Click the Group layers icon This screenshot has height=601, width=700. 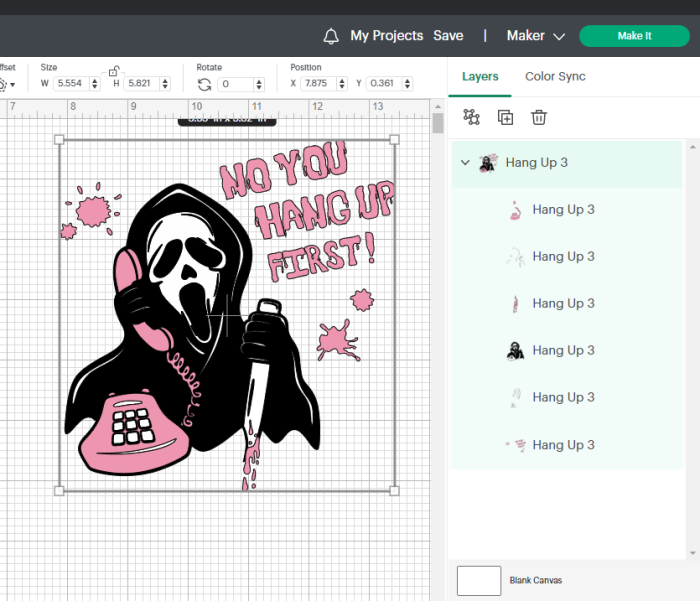471,117
